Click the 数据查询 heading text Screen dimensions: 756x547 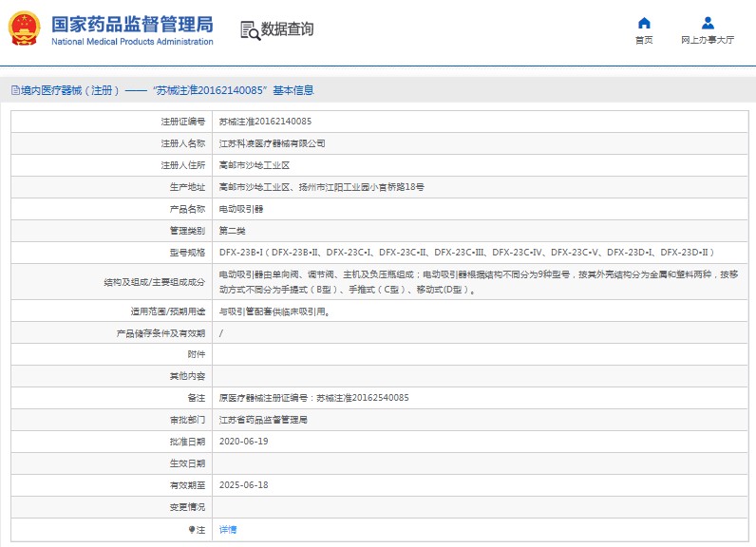pyautogui.click(x=287, y=28)
